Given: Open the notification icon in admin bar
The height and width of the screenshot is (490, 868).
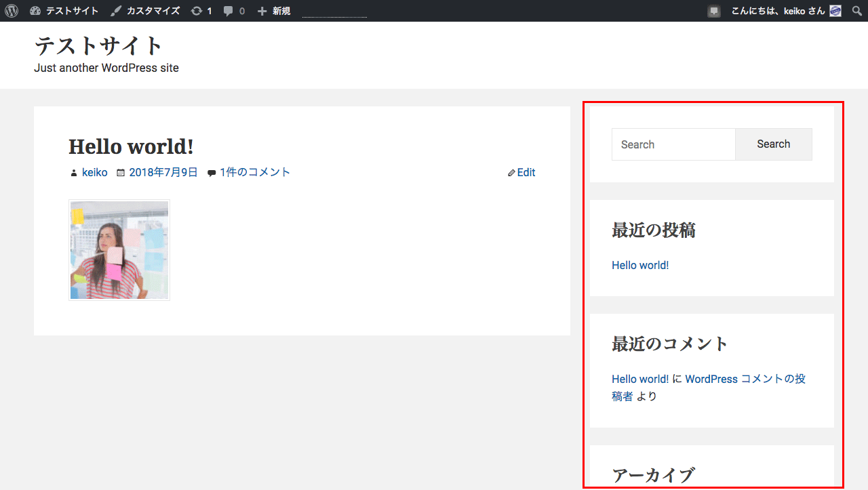Looking at the screenshot, I should coord(714,11).
